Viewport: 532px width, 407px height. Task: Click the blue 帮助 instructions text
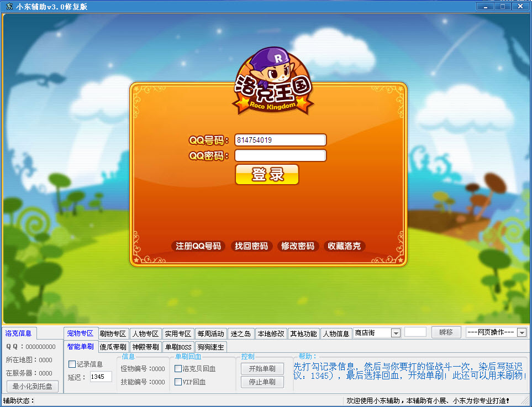(410, 371)
